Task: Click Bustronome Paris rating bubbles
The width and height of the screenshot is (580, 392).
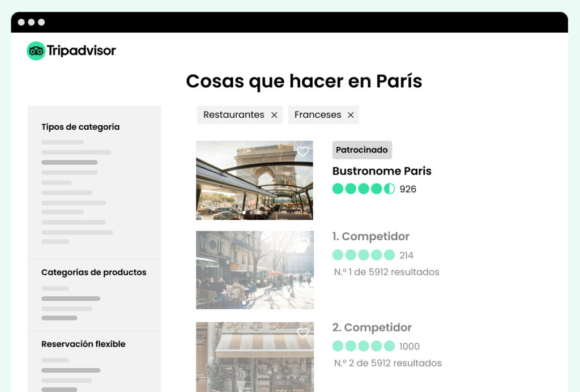Action: pos(364,189)
